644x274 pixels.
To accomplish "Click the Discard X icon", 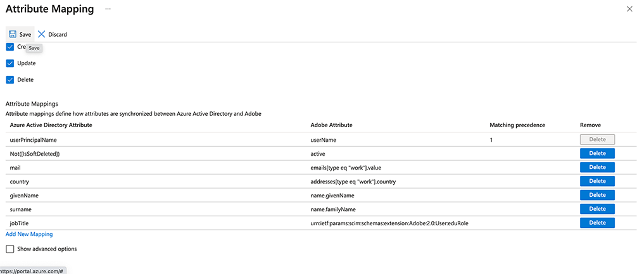I will pos(42,34).
